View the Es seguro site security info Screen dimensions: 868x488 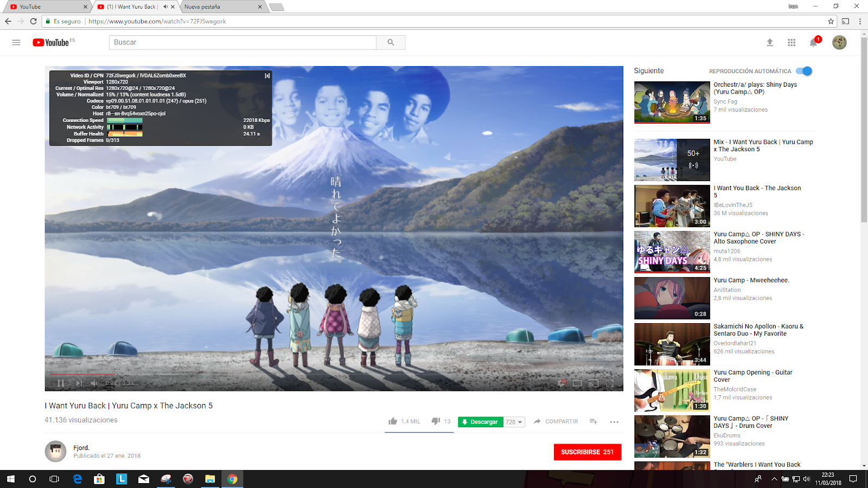[63, 21]
